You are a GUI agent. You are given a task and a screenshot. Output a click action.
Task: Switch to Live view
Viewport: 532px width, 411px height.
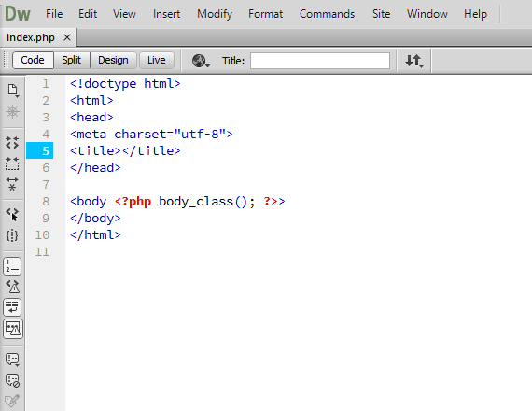click(157, 60)
